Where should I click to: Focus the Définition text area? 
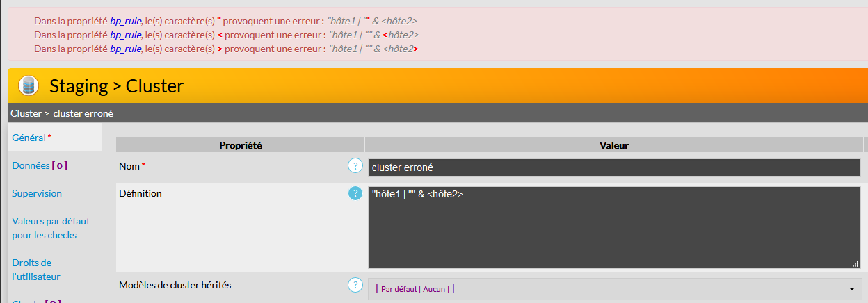click(613, 227)
